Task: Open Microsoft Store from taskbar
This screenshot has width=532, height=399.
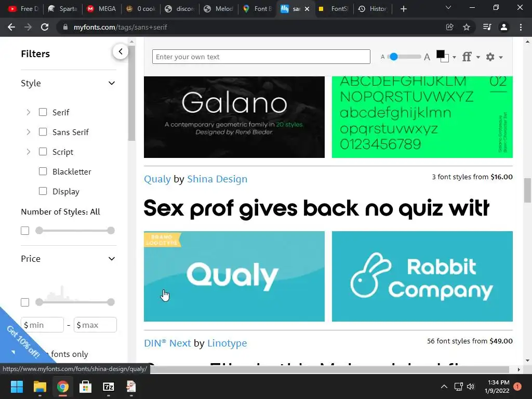Action: click(x=85, y=387)
